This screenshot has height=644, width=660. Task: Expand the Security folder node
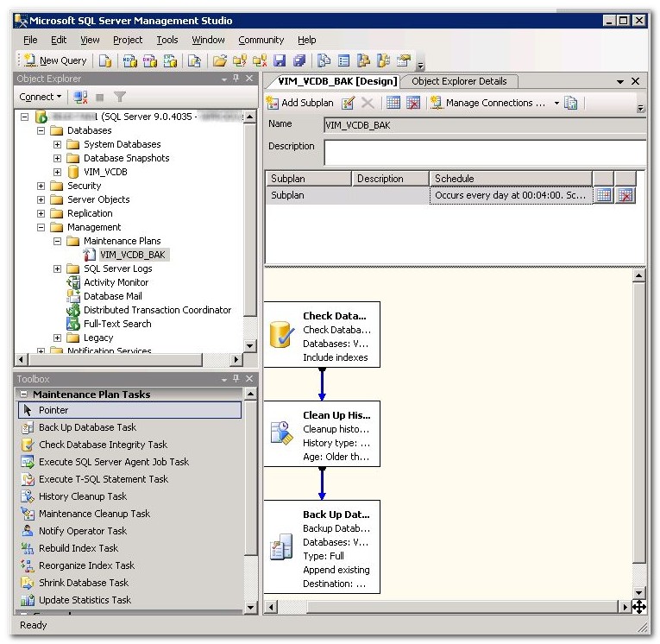point(41,186)
